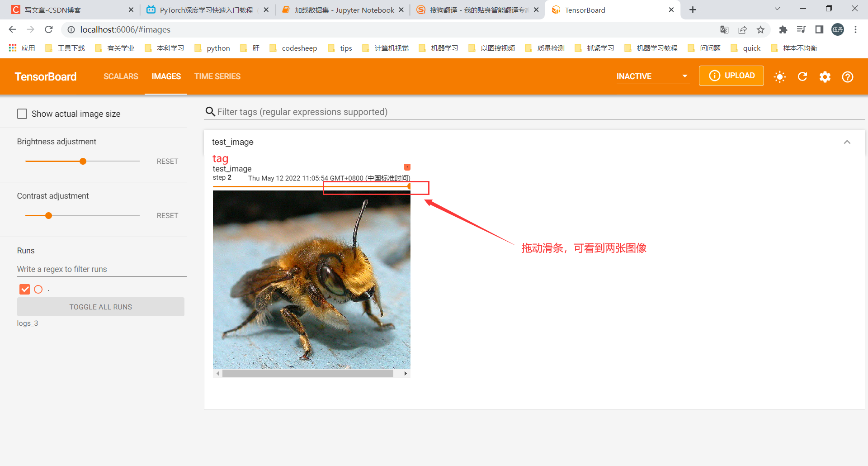This screenshot has height=466, width=868.
Task: Click the logs_3 run directory text
Action: tap(28, 323)
